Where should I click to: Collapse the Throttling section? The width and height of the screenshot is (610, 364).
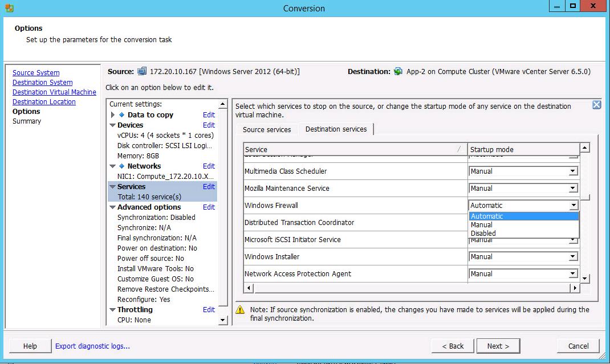112,310
